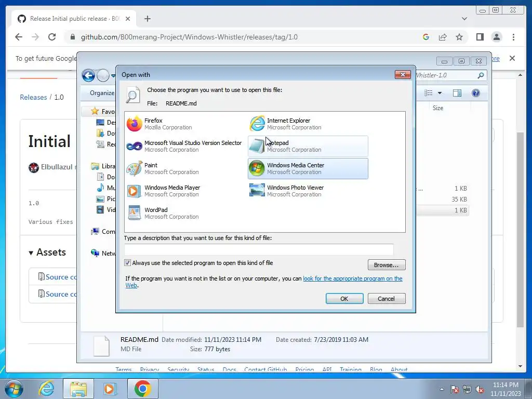The width and height of the screenshot is (532, 399).
Task: Dismiss the Chrome update notification bar
Action: tap(512, 58)
